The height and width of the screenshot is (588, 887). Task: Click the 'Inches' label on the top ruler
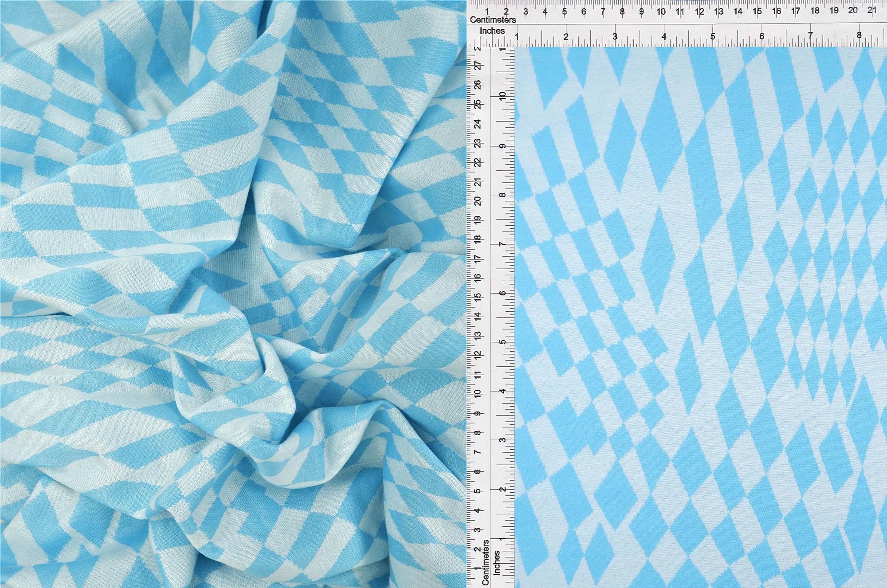click(x=492, y=31)
